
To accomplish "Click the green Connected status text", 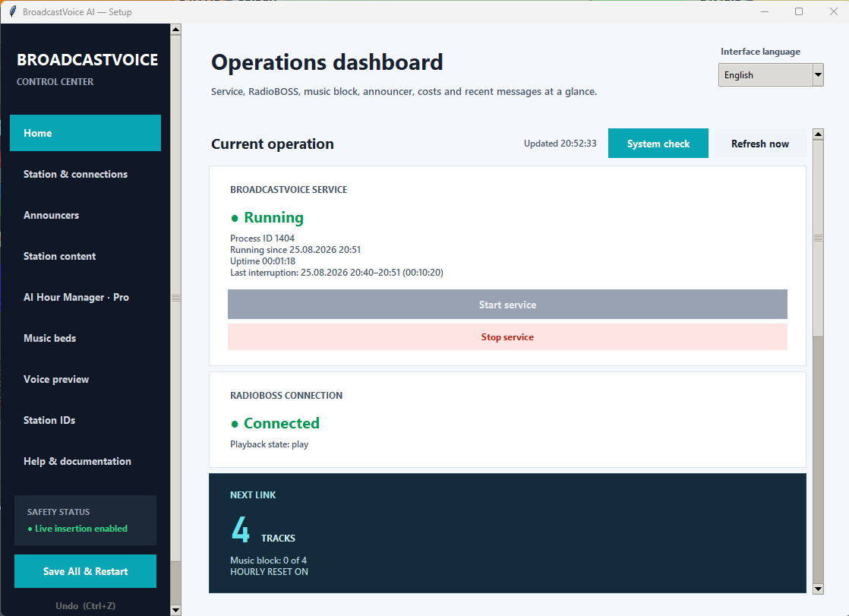I will tap(275, 423).
